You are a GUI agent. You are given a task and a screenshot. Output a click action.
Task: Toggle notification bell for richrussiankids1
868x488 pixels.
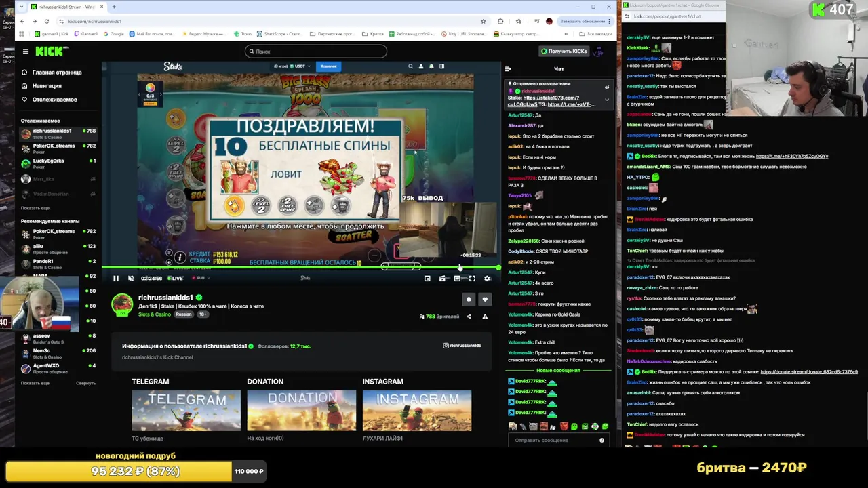pyautogui.click(x=469, y=299)
